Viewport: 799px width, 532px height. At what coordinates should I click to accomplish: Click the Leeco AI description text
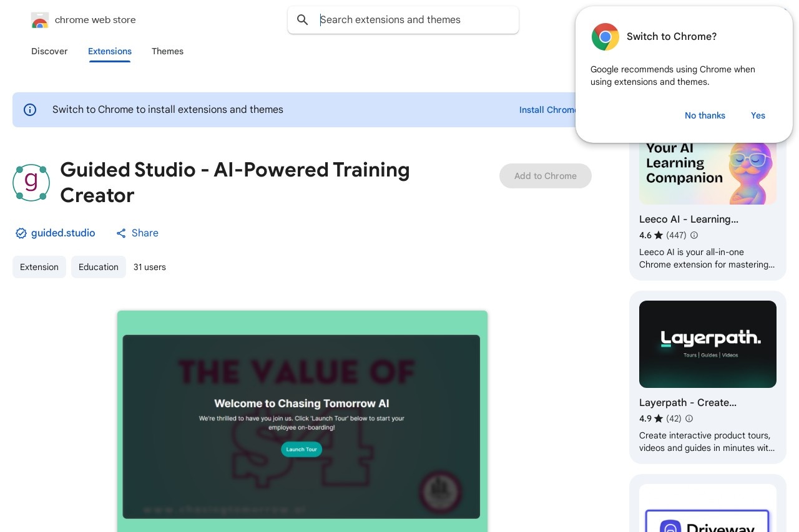707,258
